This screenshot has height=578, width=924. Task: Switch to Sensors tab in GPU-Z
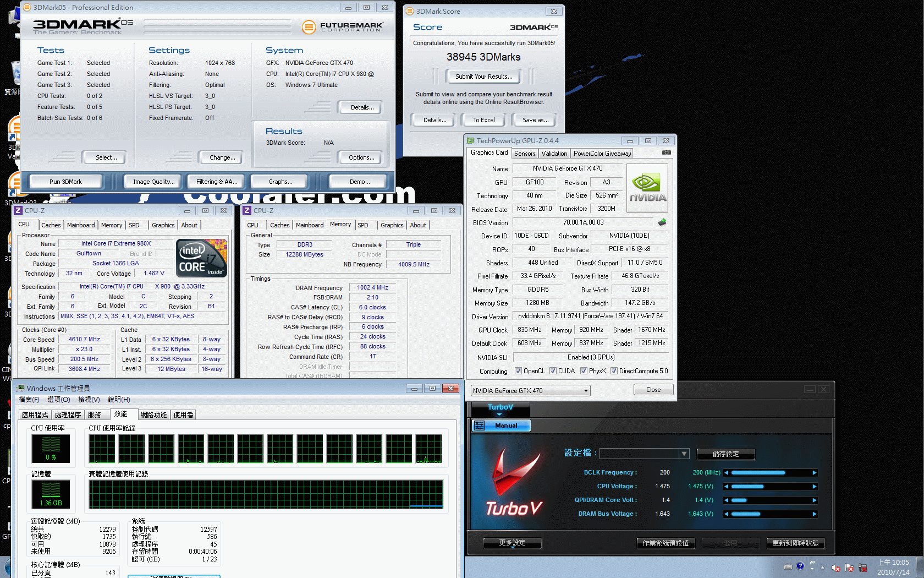[x=525, y=154]
